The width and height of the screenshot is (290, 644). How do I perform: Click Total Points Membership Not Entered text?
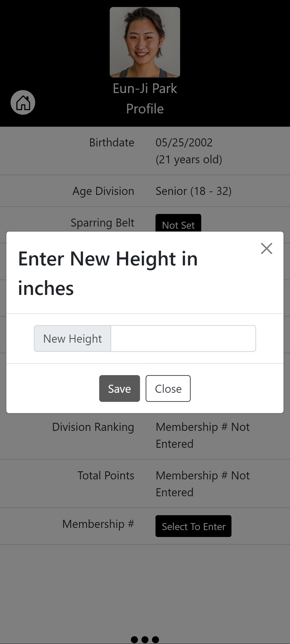[202, 484]
